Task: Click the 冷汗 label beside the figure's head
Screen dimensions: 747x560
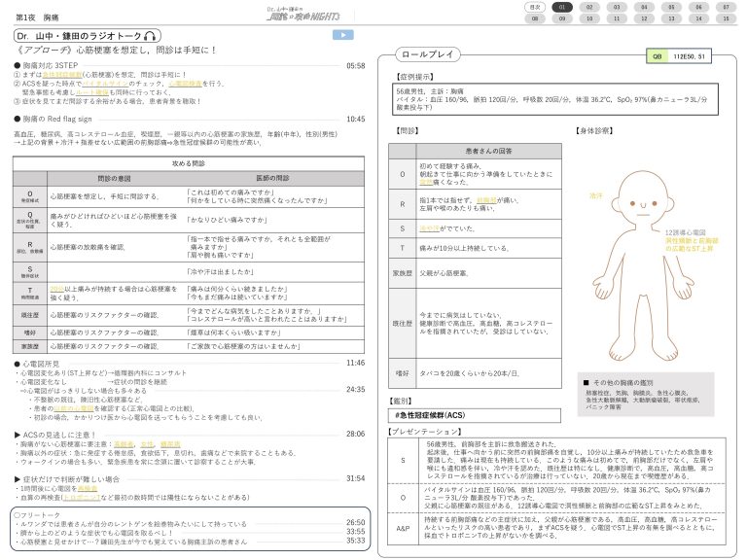Action: tap(596, 195)
